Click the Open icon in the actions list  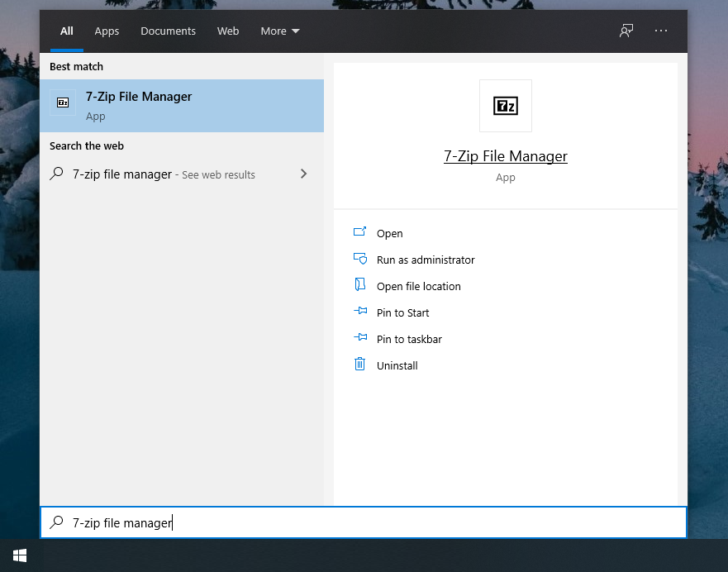coord(359,233)
